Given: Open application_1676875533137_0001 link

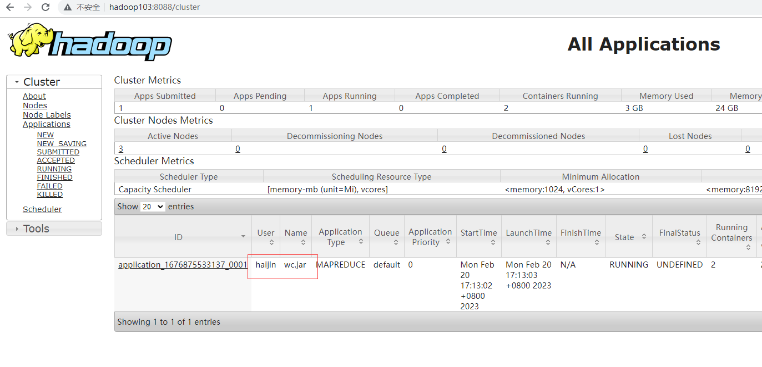Looking at the screenshot, I should pos(183,265).
